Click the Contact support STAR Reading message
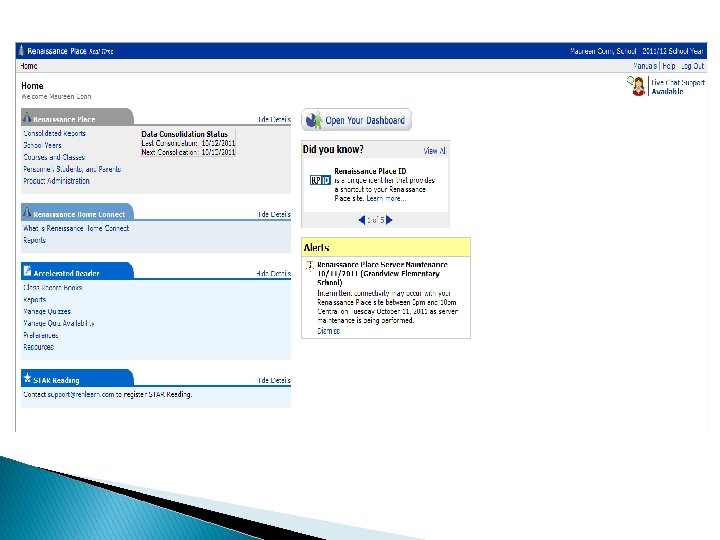 point(107,394)
